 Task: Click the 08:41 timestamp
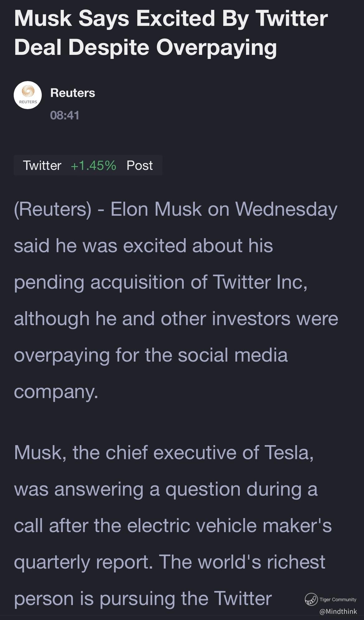[65, 115]
